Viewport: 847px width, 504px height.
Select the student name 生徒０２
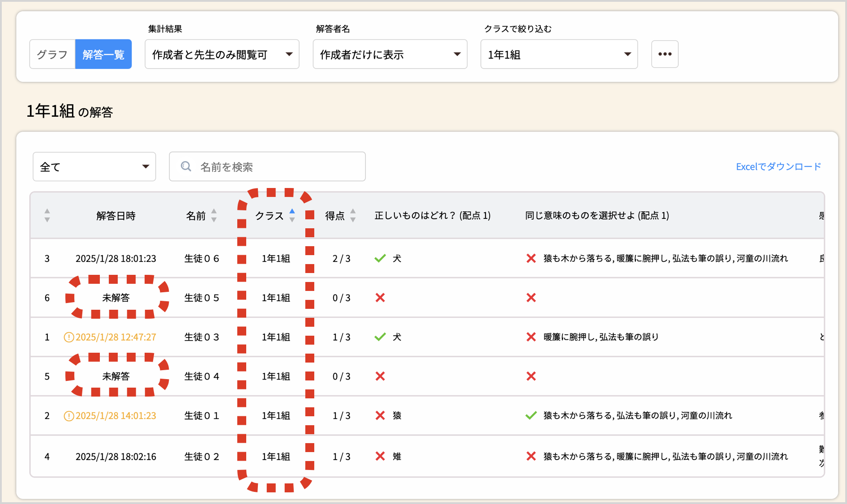201,457
